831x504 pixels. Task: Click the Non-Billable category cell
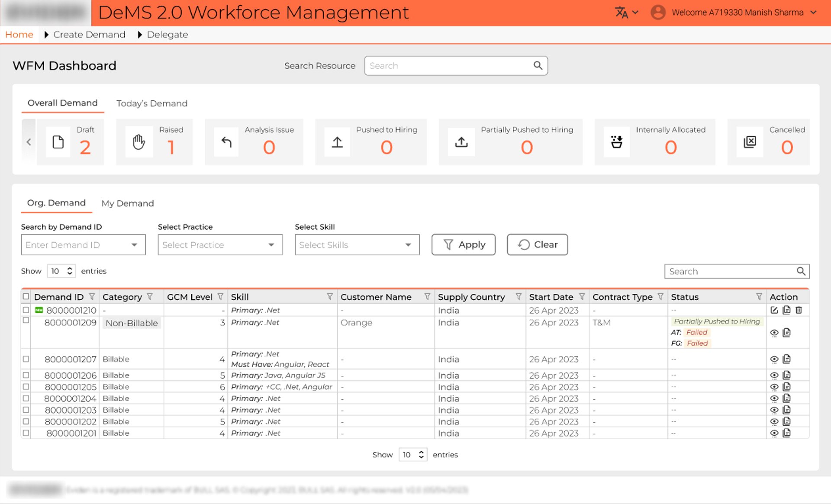pos(132,323)
